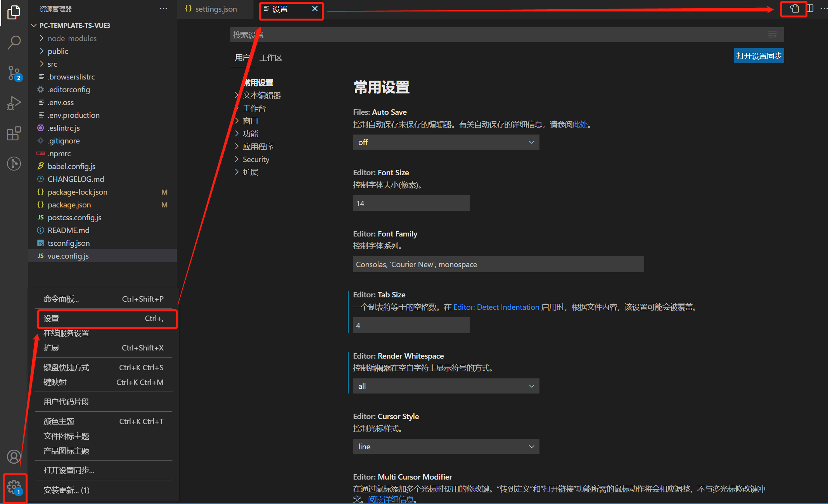The width and height of the screenshot is (828, 504).
Task: Open the Cursor Style dropdown
Action: tap(446, 447)
